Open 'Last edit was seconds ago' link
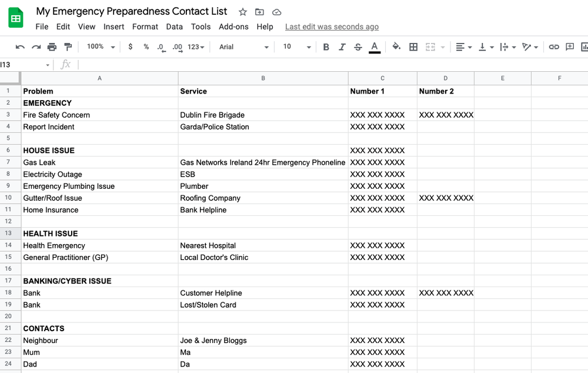This screenshot has width=588, height=373. click(332, 26)
